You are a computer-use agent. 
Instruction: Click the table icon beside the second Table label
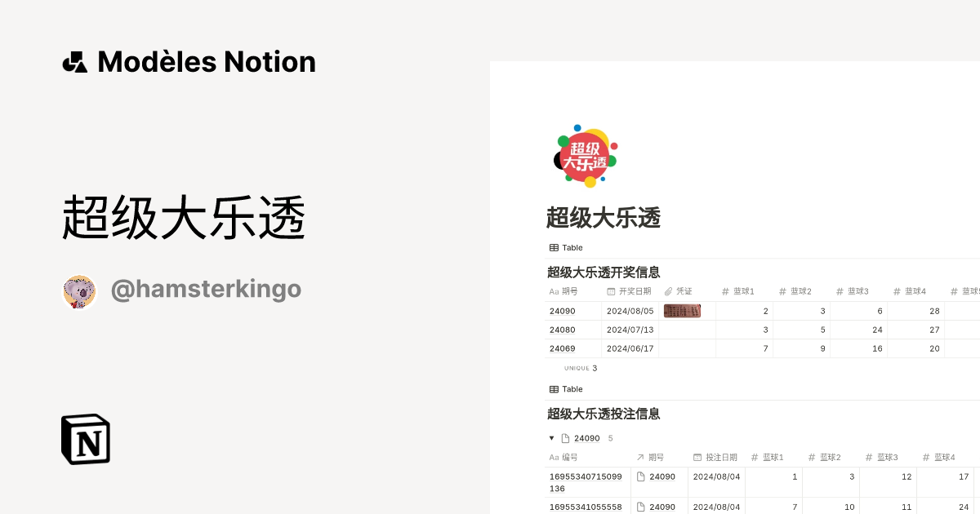553,389
